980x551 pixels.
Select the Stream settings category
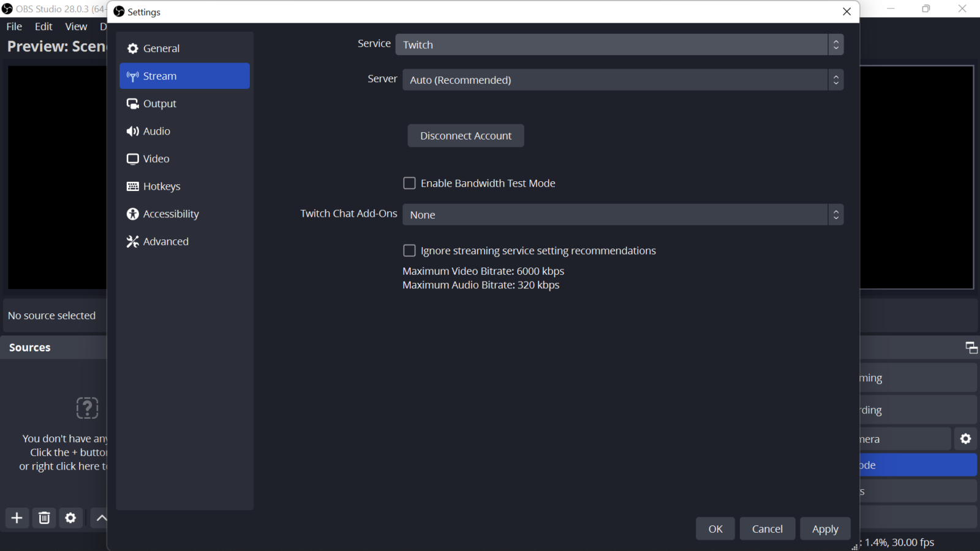(184, 76)
